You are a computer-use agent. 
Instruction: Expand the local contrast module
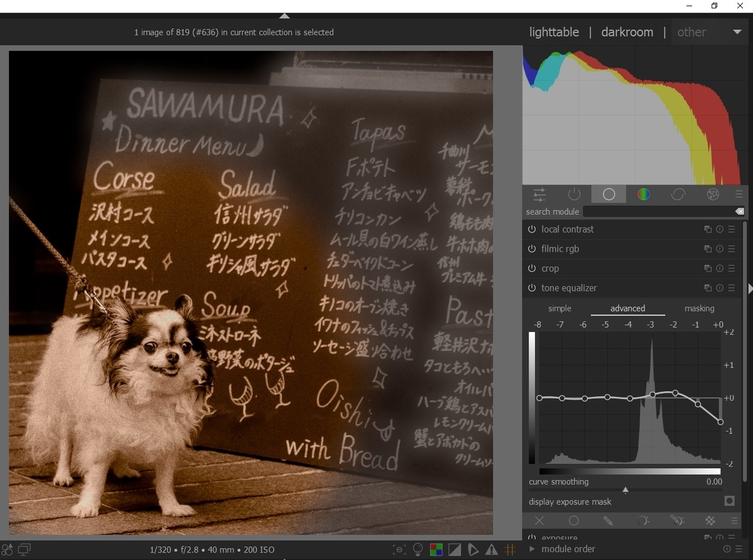pyautogui.click(x=567, y=230)
